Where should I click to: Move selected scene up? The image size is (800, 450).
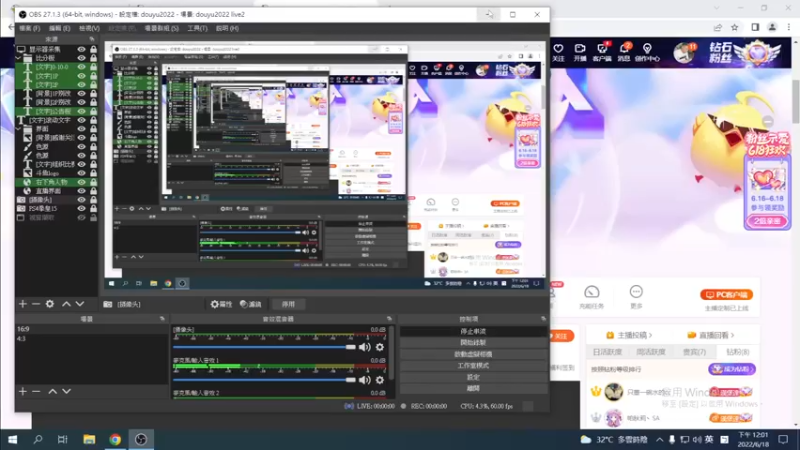(53, 391)
